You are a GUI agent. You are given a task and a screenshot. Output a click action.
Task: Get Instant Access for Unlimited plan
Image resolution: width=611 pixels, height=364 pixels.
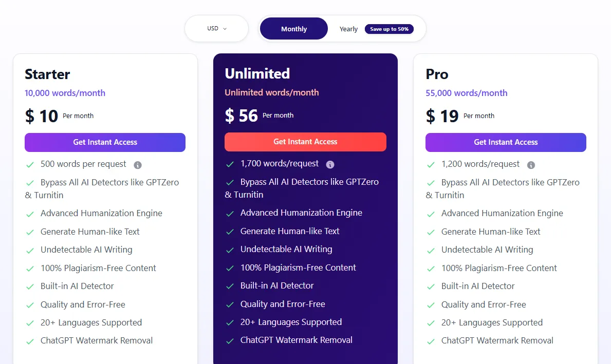(305, 142)
